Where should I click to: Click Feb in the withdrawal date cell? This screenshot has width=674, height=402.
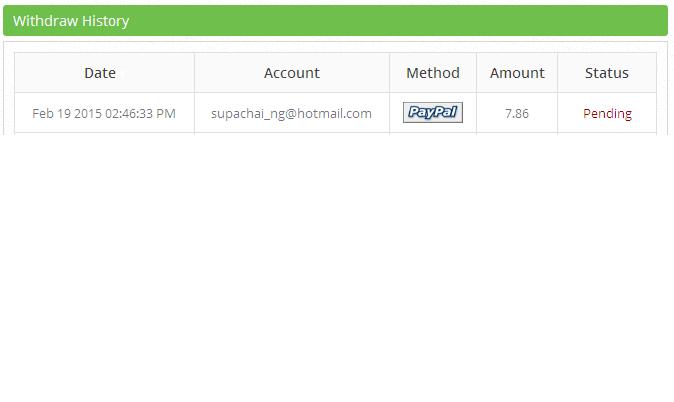pyautogui.click(x=42, y=114)
